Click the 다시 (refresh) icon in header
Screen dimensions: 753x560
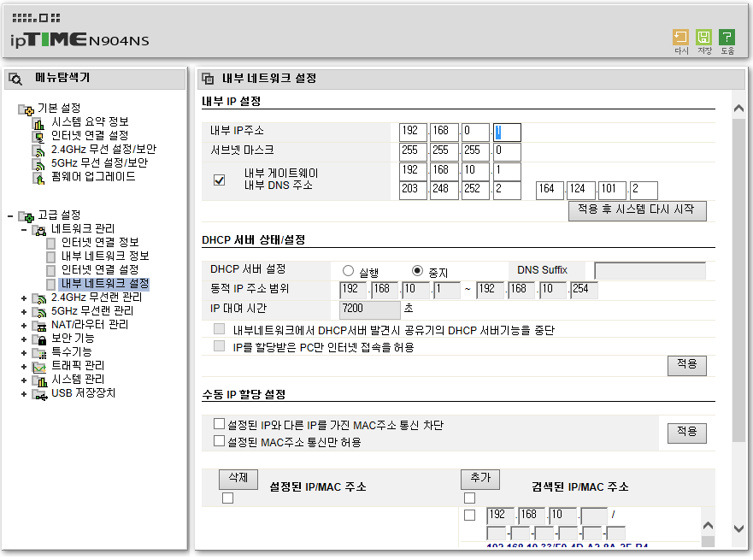[680, 37]
